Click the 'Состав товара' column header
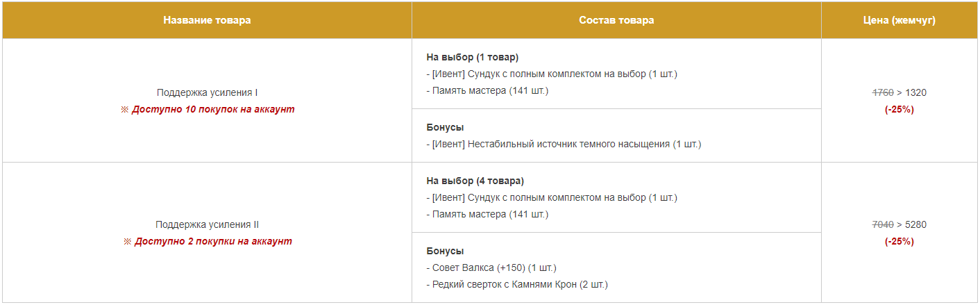Image resolution: width=980 pixels, height=305 pixels. tap(616, 20)
